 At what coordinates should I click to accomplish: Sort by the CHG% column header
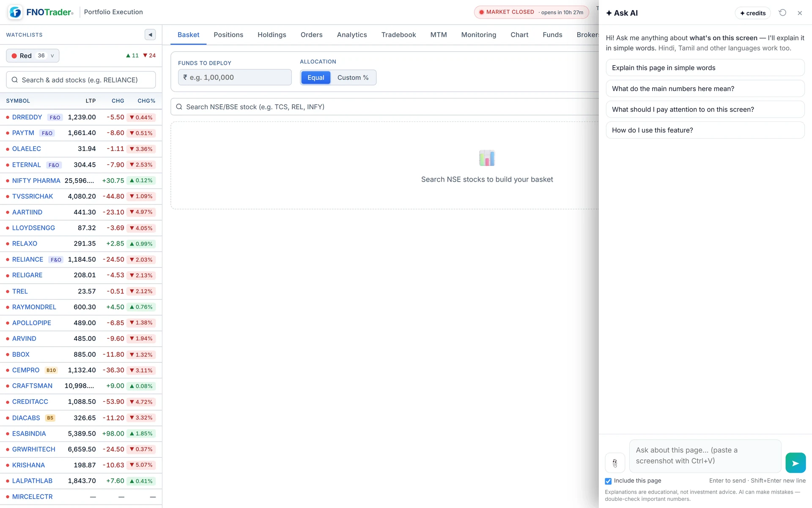pos(146,101)
